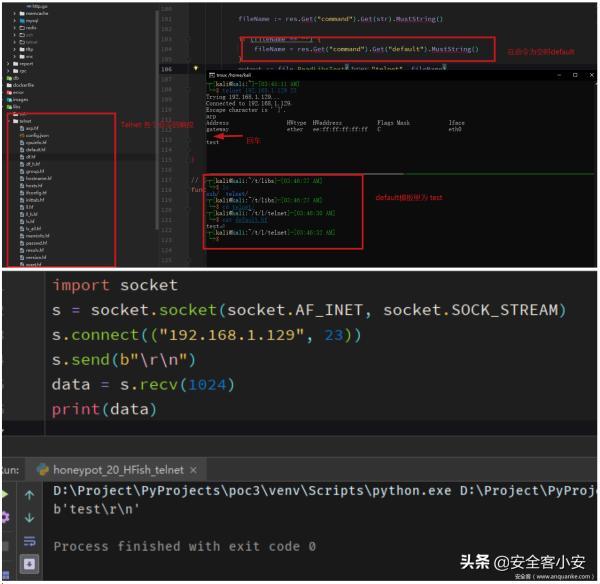Click the lightbulb hint on line 106
The height and width of the screenshot is (584, 600).
[197, 68]
